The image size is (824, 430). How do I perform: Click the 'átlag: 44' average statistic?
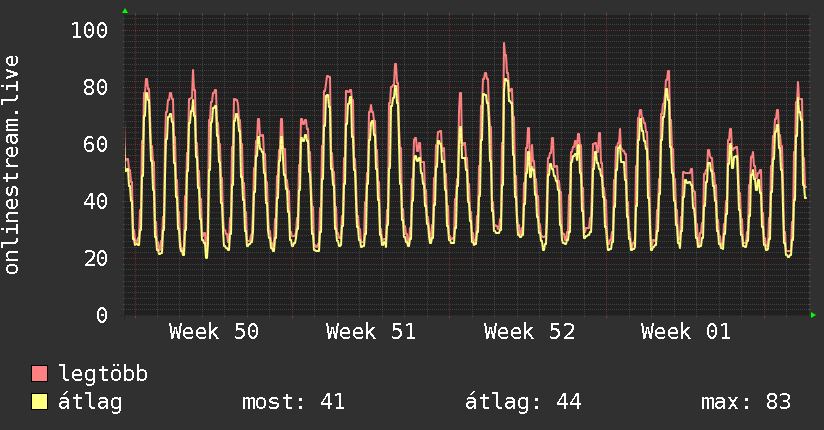click(523, 402)
